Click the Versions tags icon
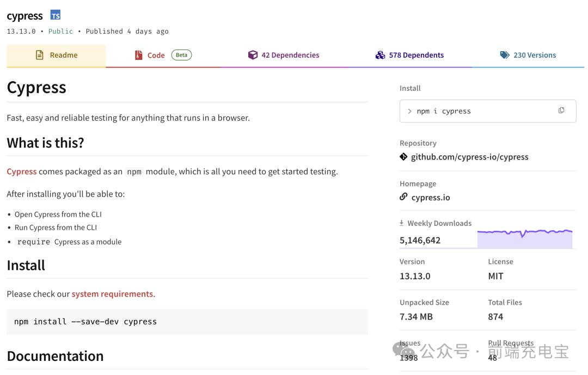Screen dimensions: 588x375 505,55
